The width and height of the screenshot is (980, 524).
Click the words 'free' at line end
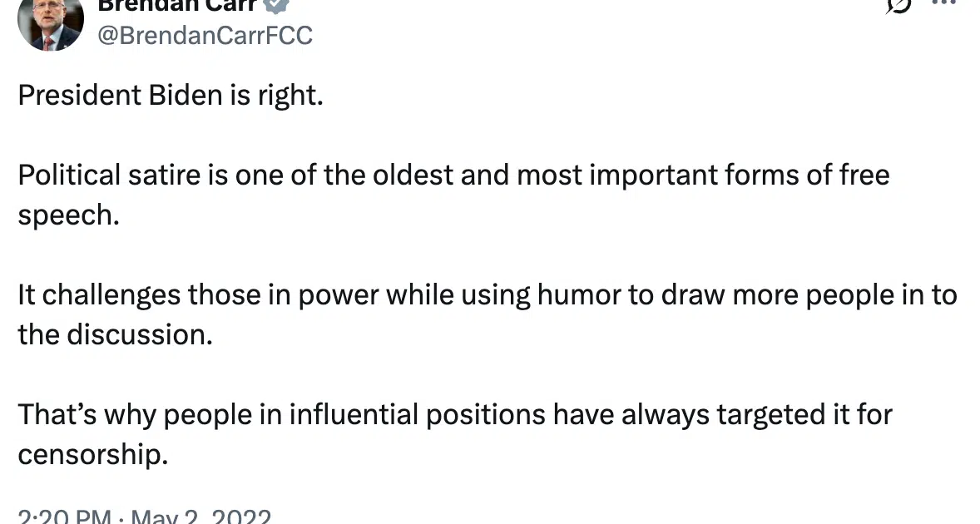[862, 175]
